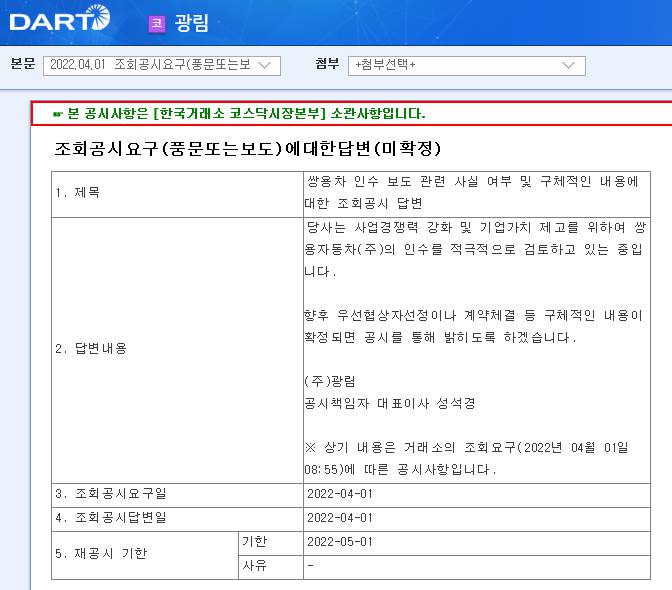Click the '4. 조회공시답변일' row label

click(x=111, y=518)
